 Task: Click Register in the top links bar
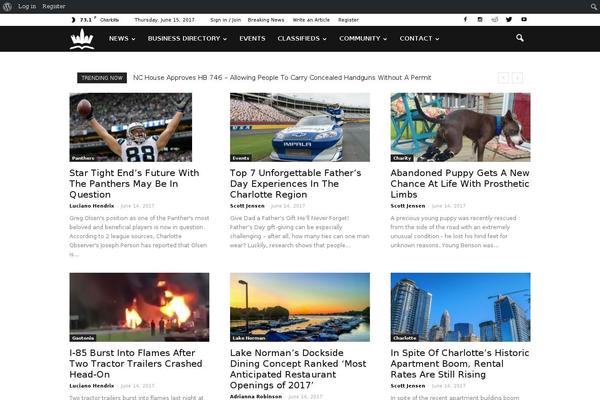[x=348, y=20]
